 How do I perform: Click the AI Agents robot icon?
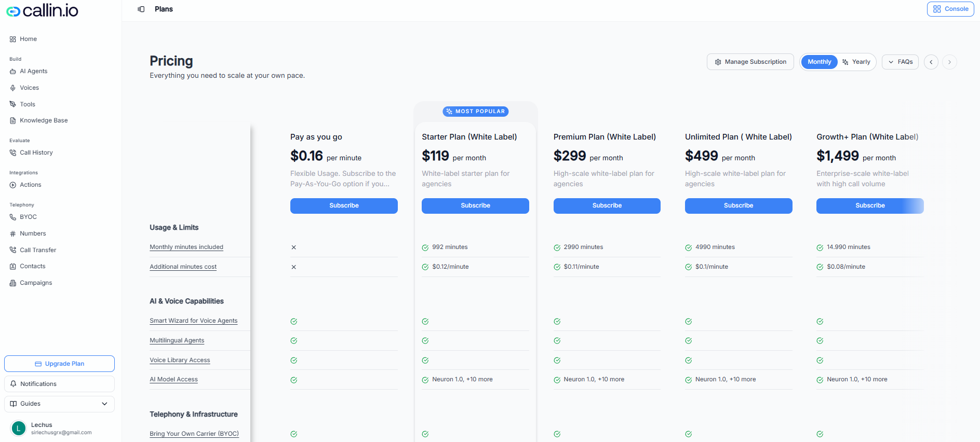pos(13,71)
